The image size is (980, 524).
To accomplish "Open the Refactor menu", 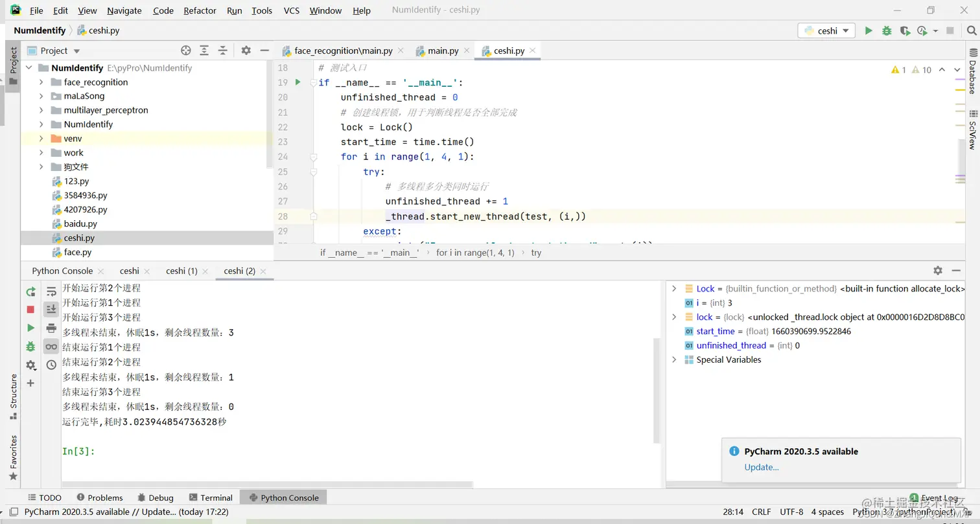I will coord(200,10).
